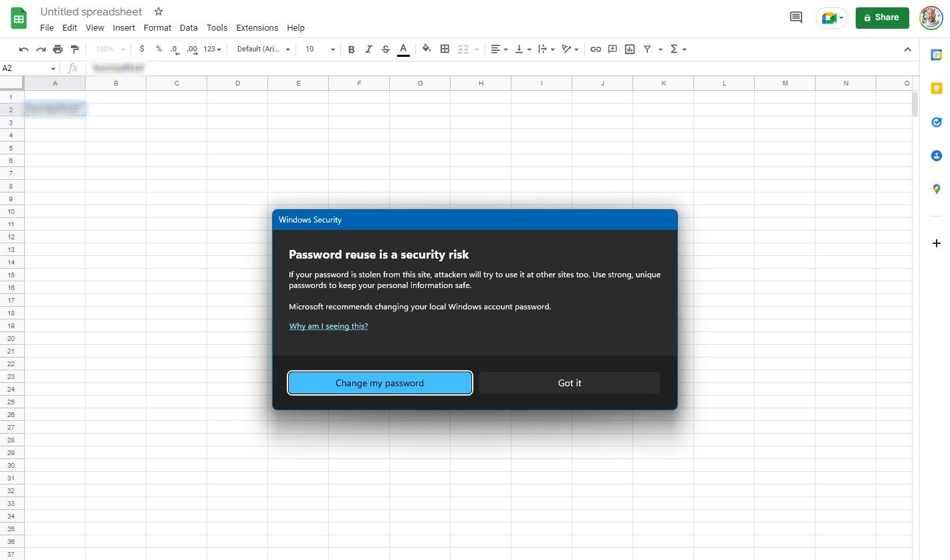This screenshot has width=950, height=560.
Task: Star the Untitled spreadsheet
Action: tap(158, 11)
